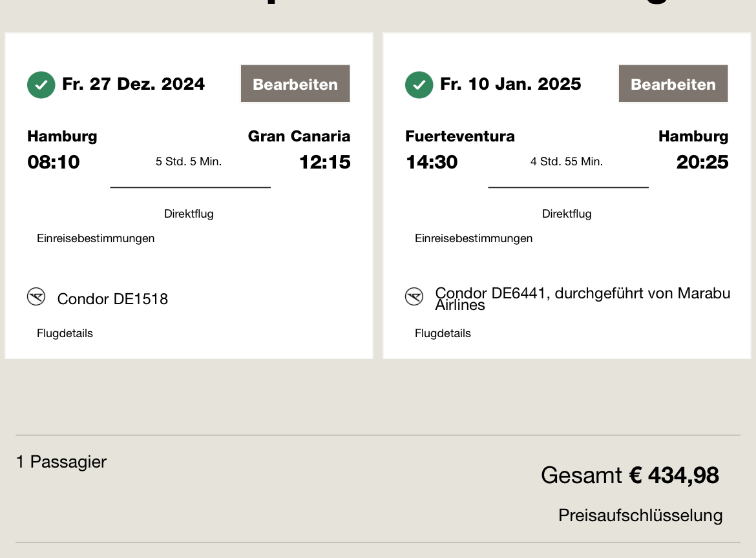Click the Condor logo next to DE1518
Image resolution: width=756 pixels, height=558 pixels.
pos(36,297)
